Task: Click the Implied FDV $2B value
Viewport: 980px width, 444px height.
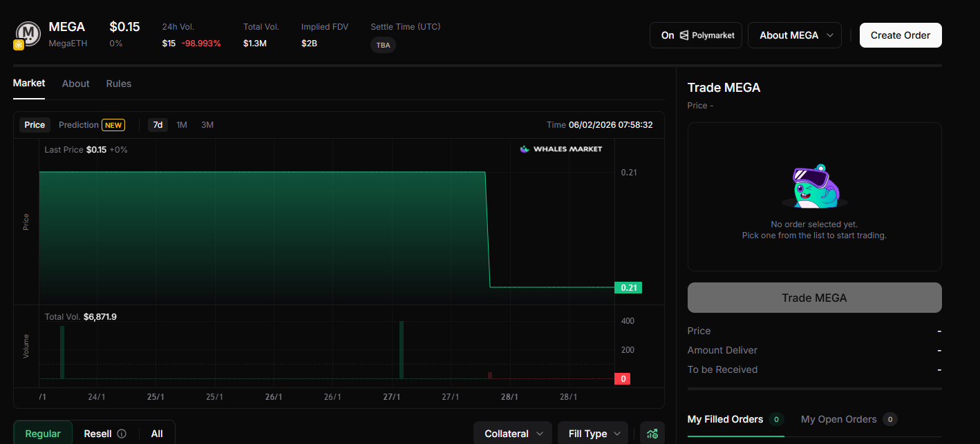Action: [309, 44]
